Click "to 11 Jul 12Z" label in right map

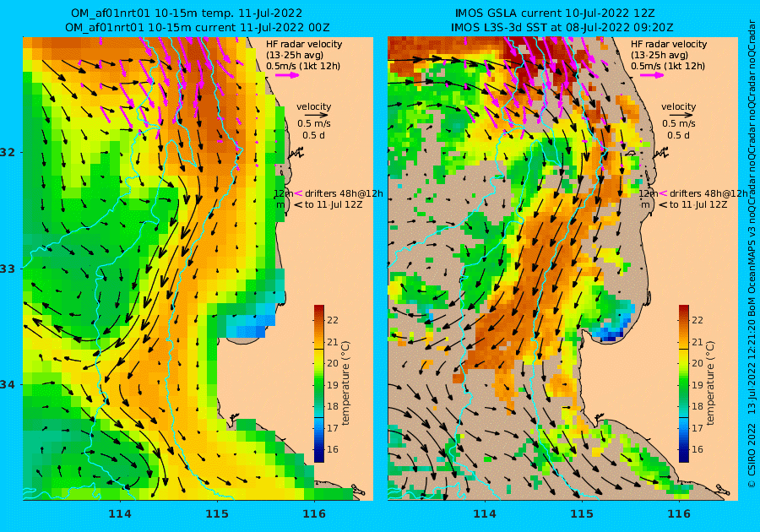coord(698,204)
